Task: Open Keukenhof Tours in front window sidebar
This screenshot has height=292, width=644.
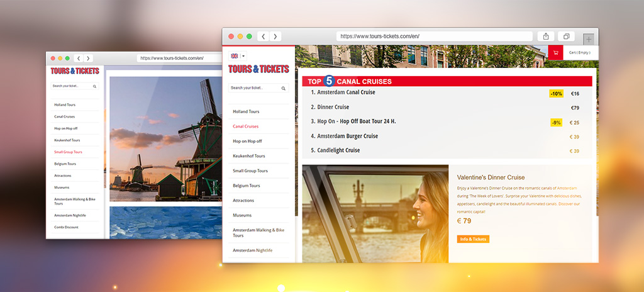Action: 248,156
